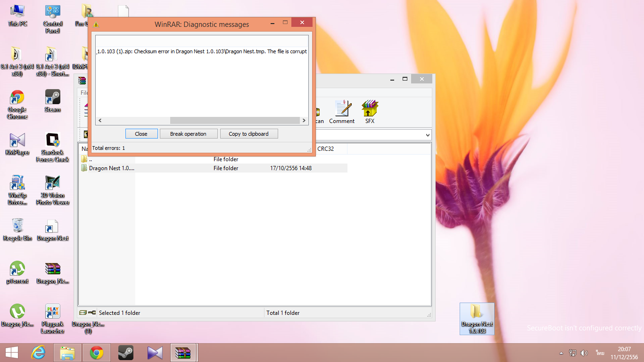
Task: Select the Dragon_Ne... torrent file icon on the desktop
Action: point(17,316)
